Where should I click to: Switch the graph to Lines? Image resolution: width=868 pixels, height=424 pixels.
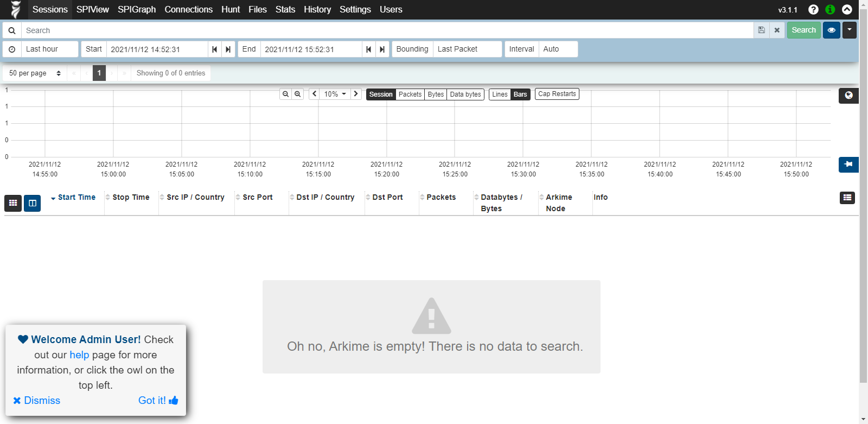[500, 94]
